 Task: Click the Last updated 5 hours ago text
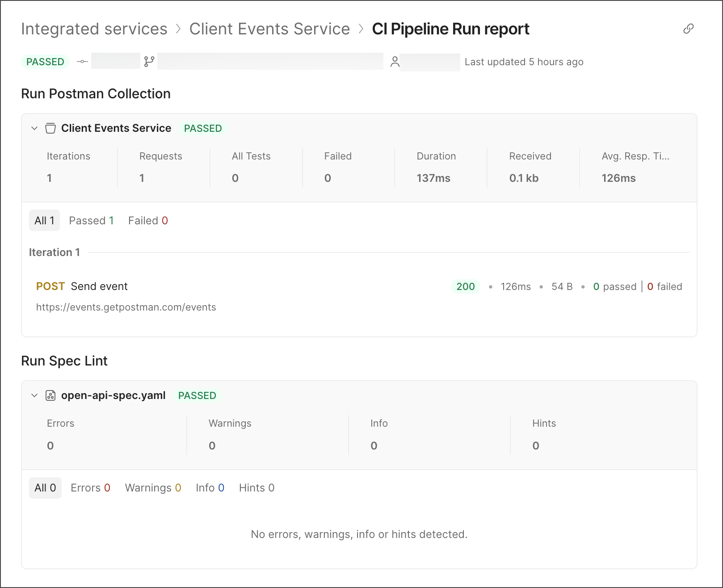(524, 62)
